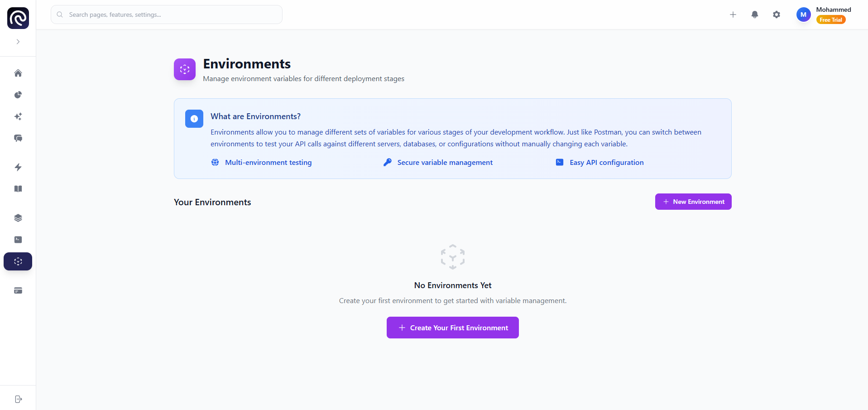Open the credit card billing icon

(18, 290)
